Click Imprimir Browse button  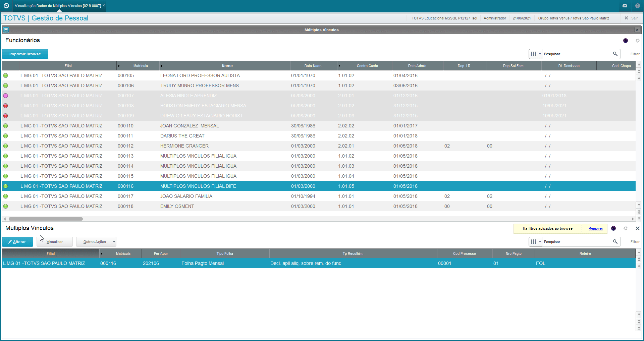[25, 54]
